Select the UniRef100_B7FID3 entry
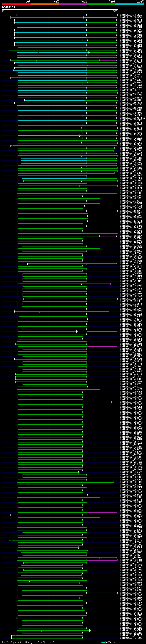 pyautogui.click(x=131, y=50)
